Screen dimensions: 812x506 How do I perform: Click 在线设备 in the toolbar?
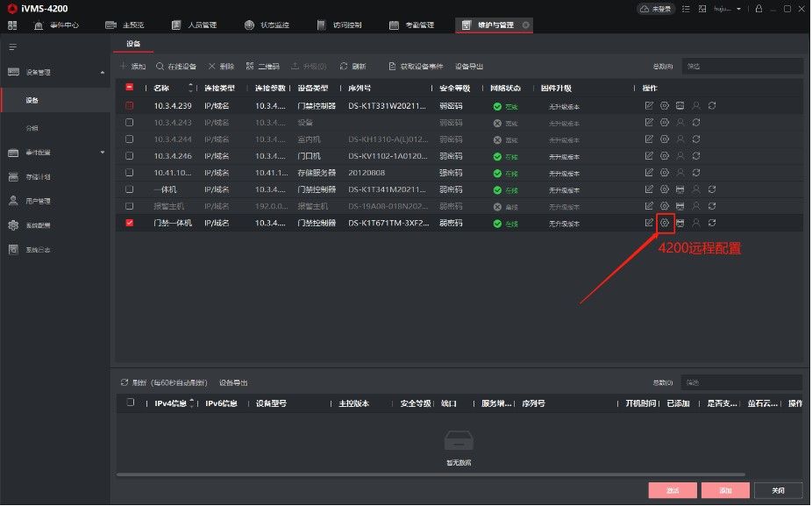pos(176,67)
